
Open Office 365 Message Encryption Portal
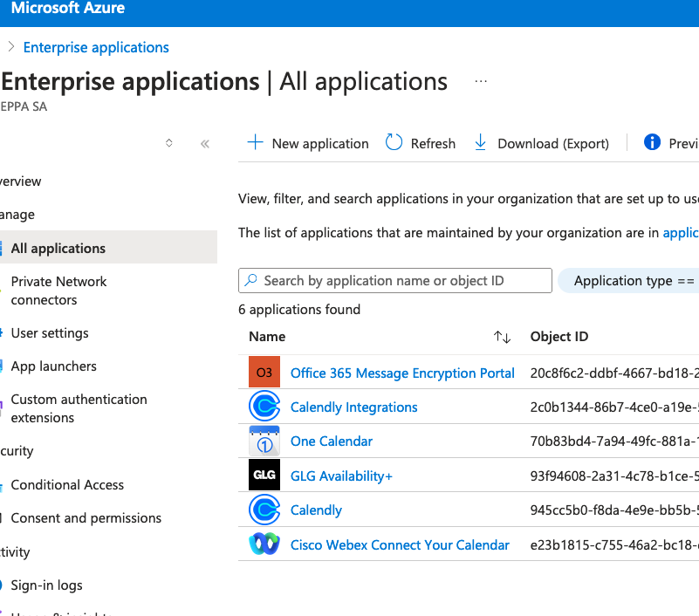click(x=402, y=373)
